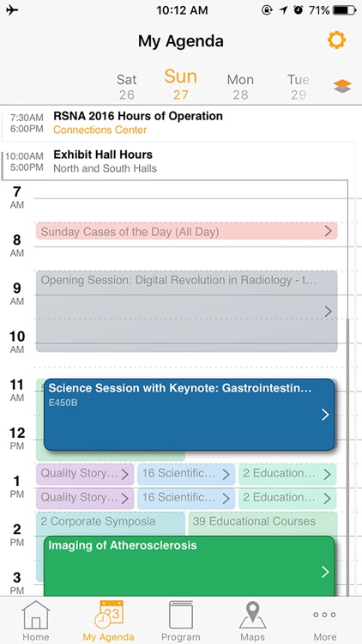Open the Program book icon
The width and height of the screenshot is (362, 644).
[181, 616]
